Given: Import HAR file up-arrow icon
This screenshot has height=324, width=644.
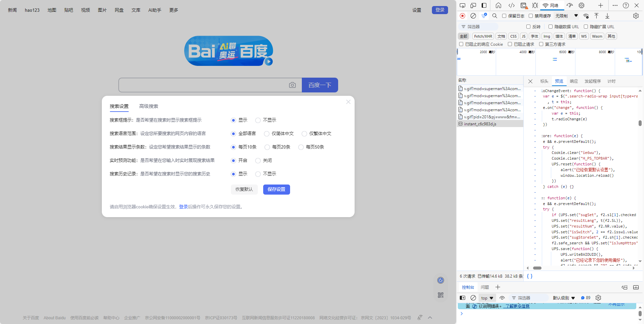Looking at the screenshot, I should pyautogui.click(x=596, y=16).
